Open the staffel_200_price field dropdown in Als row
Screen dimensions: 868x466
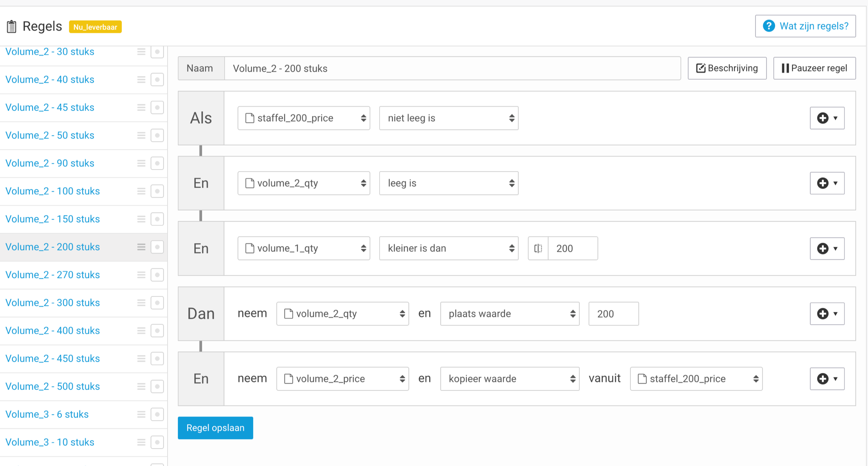click(304, 118)
